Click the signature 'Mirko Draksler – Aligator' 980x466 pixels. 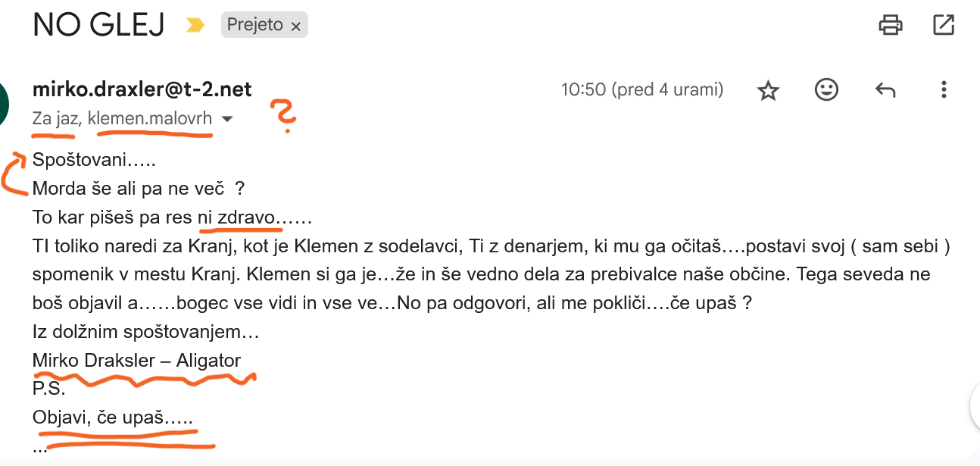click(x=136, y=361)
